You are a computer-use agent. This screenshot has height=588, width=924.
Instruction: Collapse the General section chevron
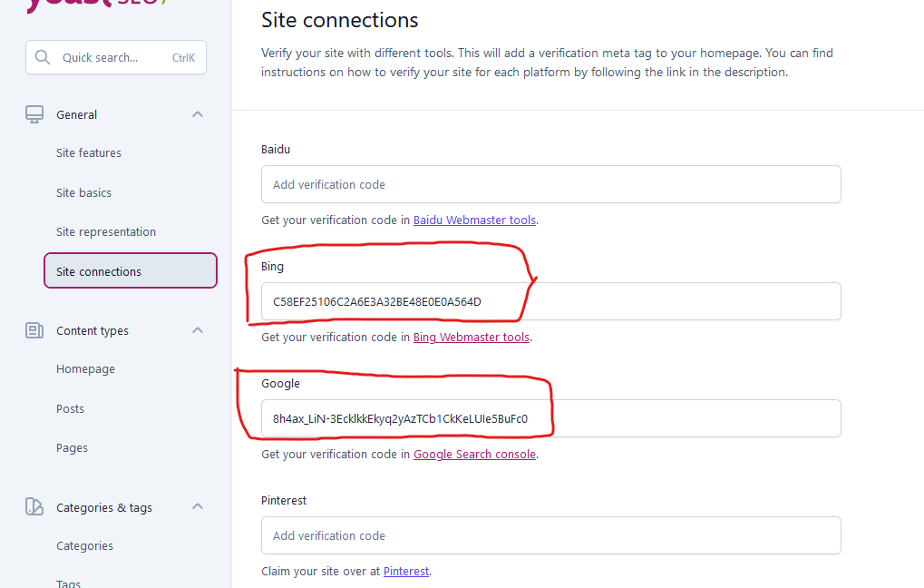pyautogui.click(x=198, y=114)
